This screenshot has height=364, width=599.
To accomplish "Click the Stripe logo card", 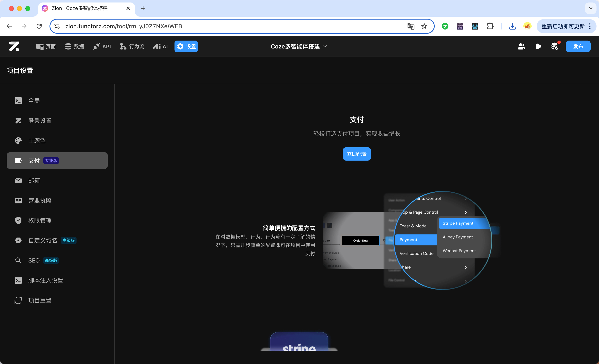I will point(299,341).
